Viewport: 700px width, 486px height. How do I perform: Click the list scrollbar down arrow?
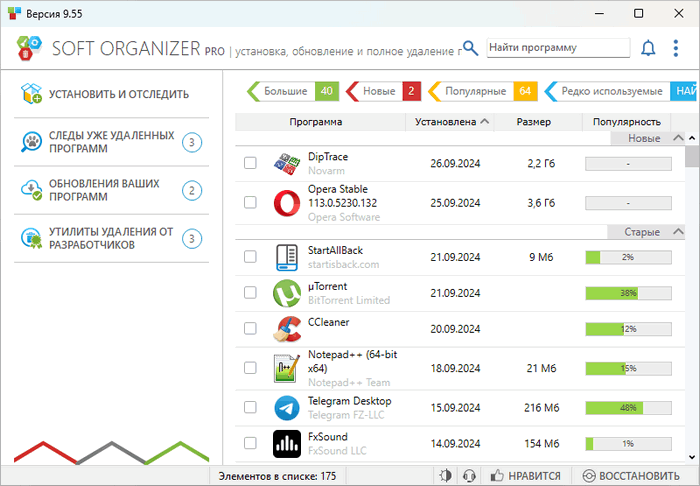click(692, 457)
